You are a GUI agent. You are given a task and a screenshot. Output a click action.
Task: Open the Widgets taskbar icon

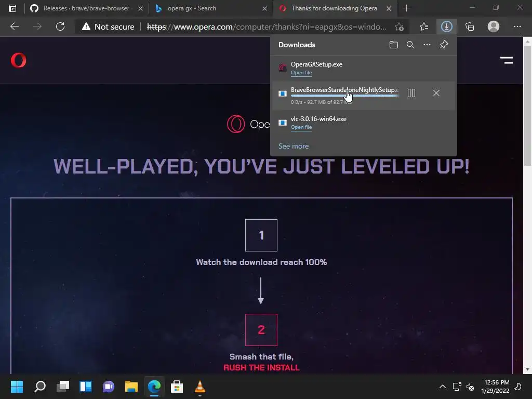point(86,387)
